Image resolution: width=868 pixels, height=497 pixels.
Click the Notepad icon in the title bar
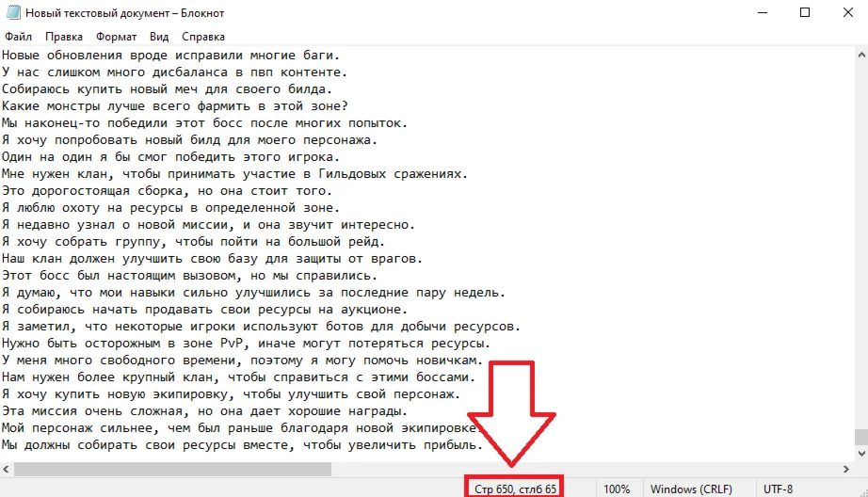13,12
